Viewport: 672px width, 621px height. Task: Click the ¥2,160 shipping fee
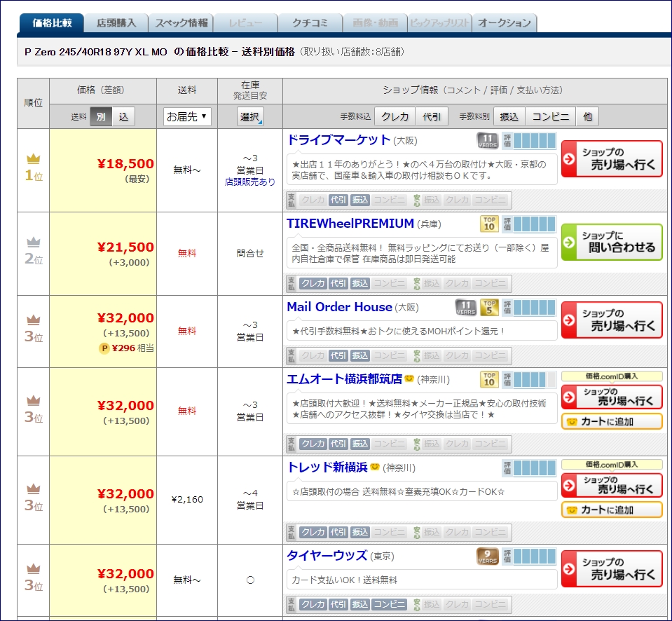point(187,500)
